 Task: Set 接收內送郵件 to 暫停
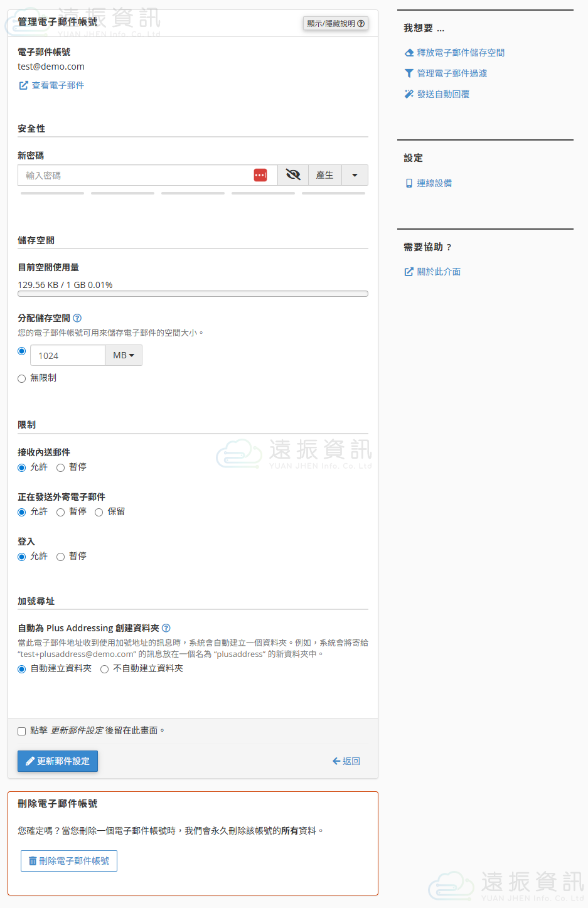(61, 467)
